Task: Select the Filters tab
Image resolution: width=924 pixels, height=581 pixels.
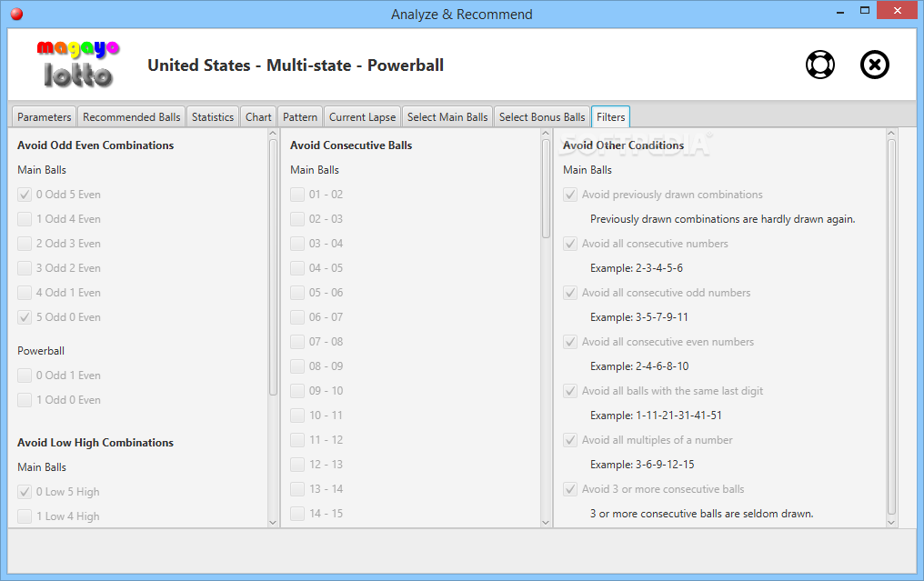Action: [x=610, y=116]
